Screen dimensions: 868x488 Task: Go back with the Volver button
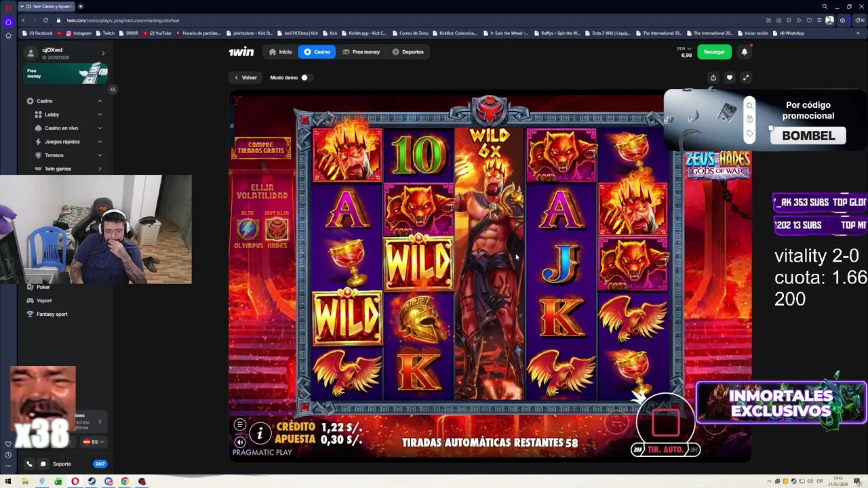click(245, 77)
